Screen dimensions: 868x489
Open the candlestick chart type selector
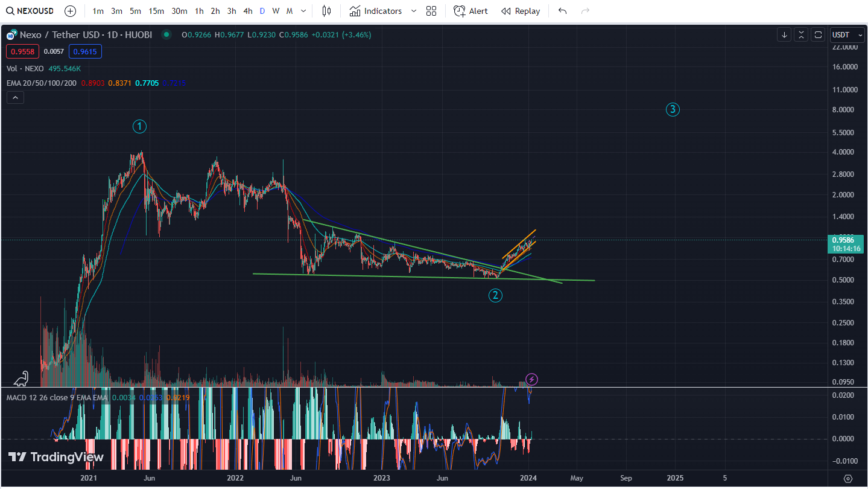(326, 11)
